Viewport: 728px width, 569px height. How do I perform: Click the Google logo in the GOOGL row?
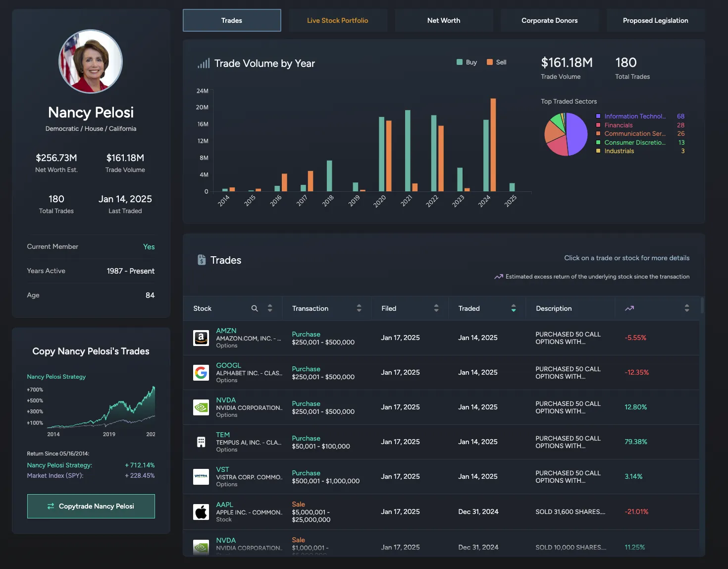[201, 373]
